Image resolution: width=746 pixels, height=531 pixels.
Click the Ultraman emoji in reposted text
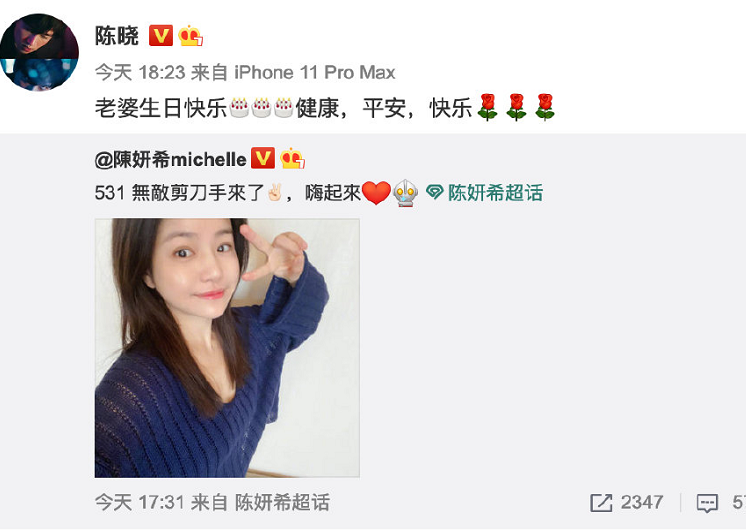coord(405,193)
